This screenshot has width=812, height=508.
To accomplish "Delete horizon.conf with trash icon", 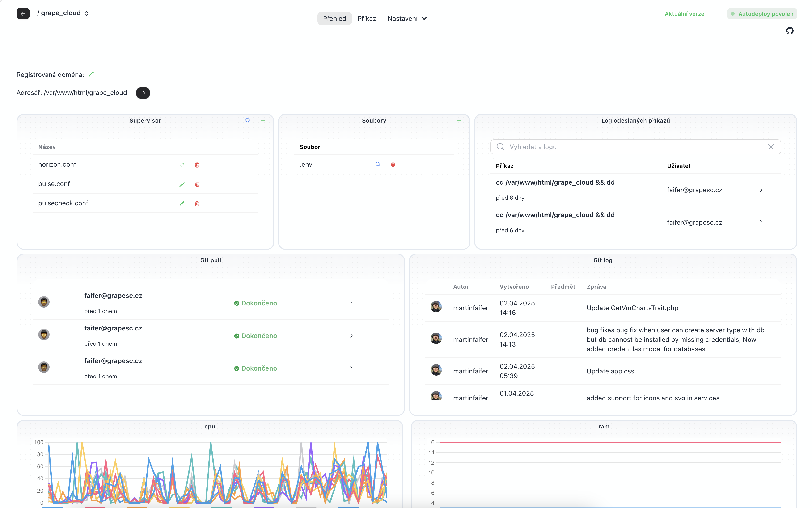I will (197, 165).
